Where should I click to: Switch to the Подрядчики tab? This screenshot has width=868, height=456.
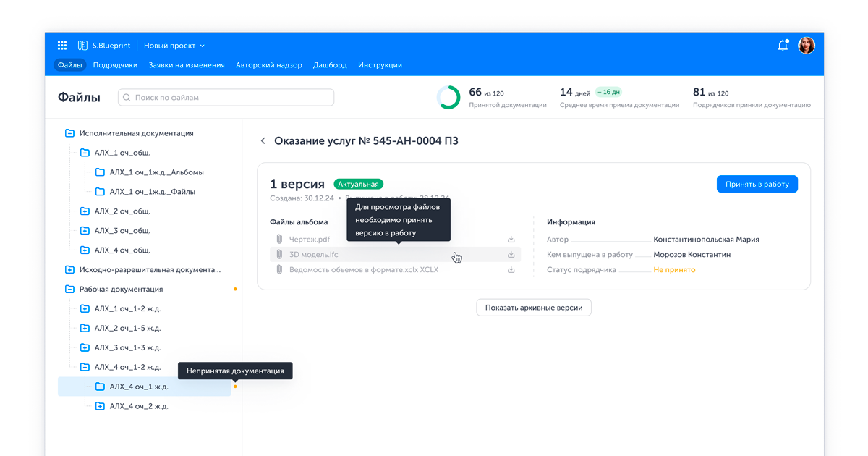(115, 65)
